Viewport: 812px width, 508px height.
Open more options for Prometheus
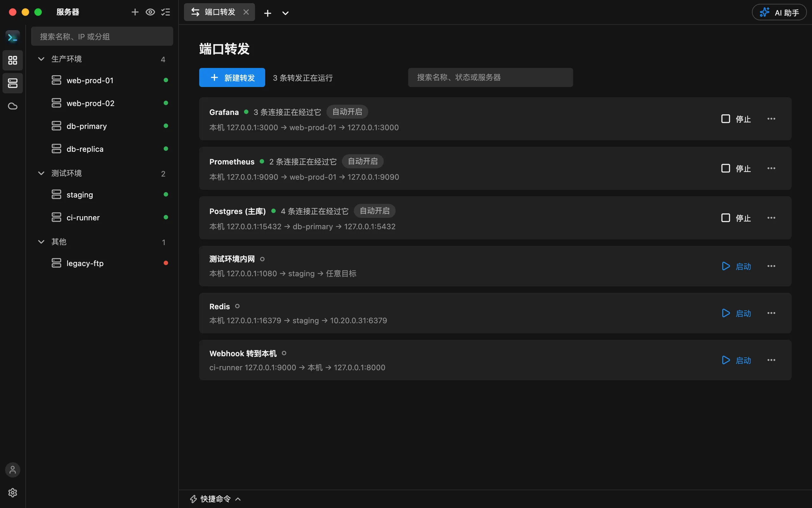point(771,168)
